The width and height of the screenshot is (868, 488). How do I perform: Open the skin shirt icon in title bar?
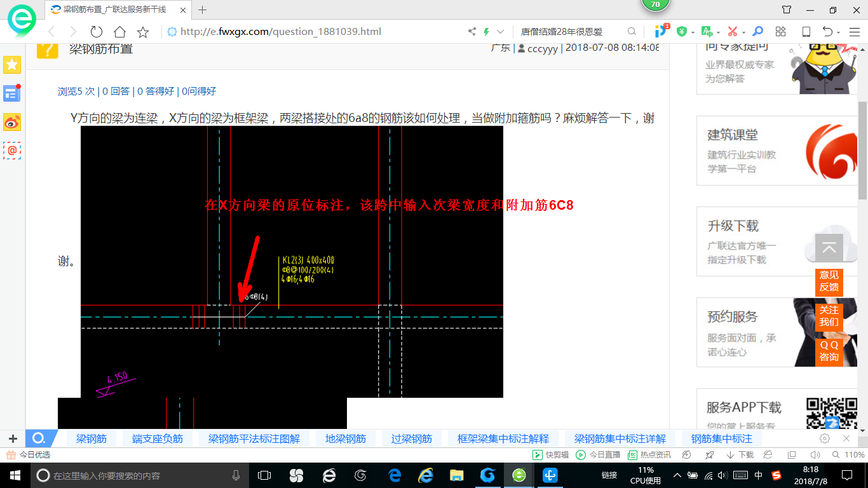tap(787, 10)
